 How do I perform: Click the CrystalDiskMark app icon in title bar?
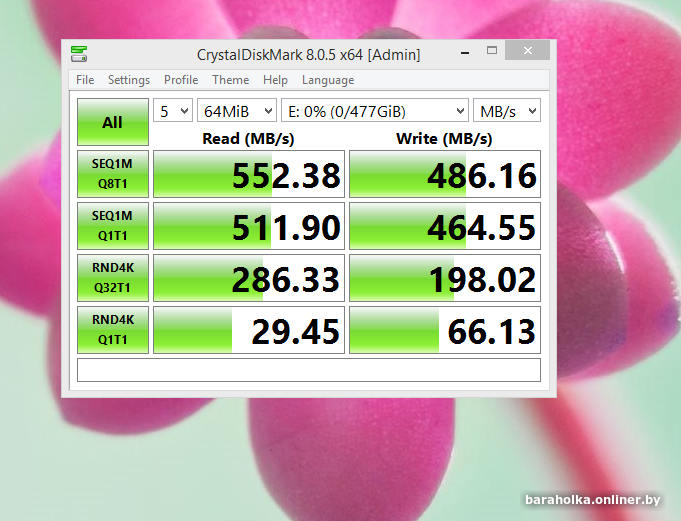point(79,54)
